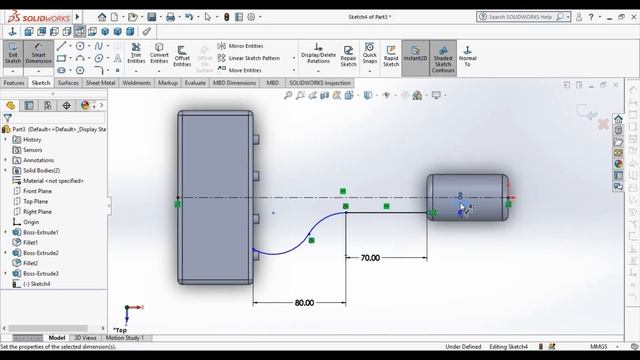Select the Arc sketch tool
640x360 pixels.
pos(80,58)
